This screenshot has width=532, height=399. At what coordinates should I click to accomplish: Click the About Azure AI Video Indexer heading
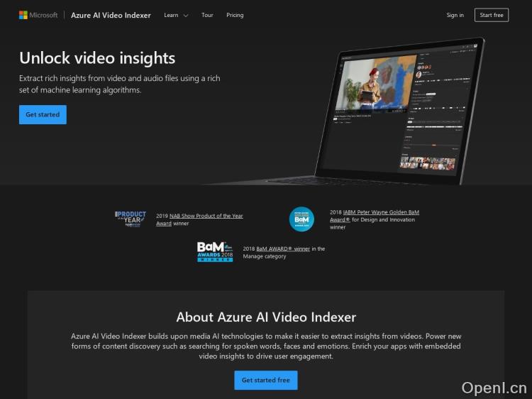point(266,317)
